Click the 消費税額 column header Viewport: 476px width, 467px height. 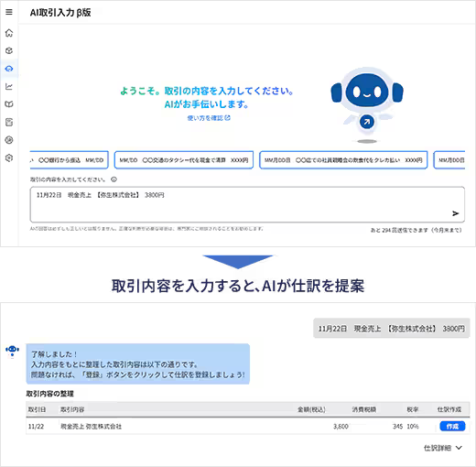[x=364, y=409]
